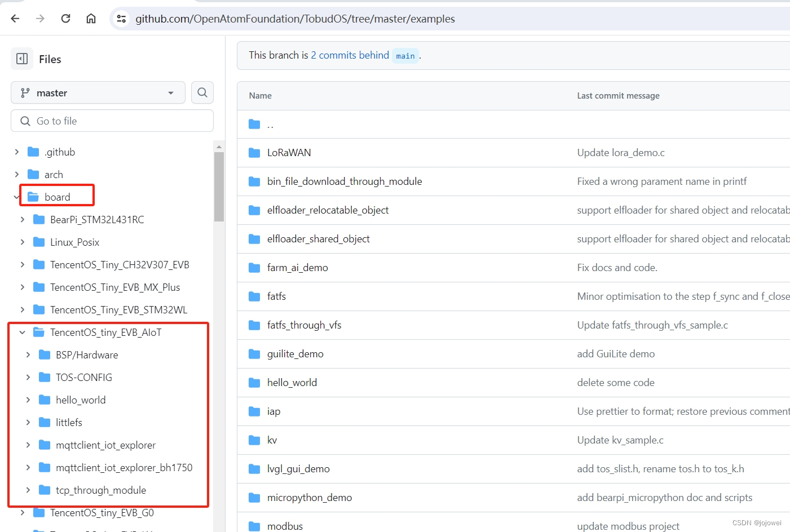The image size is (790, 532).
Task: Collapse the board folder chevron
Action: tap(16, 197)
